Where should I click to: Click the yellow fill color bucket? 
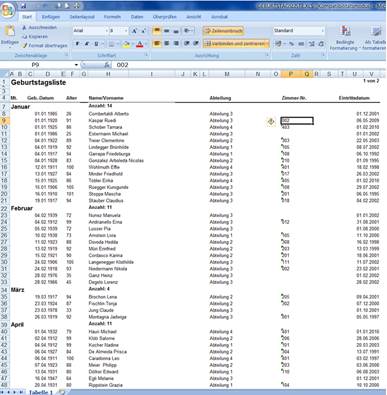click(x=126, y=44)
